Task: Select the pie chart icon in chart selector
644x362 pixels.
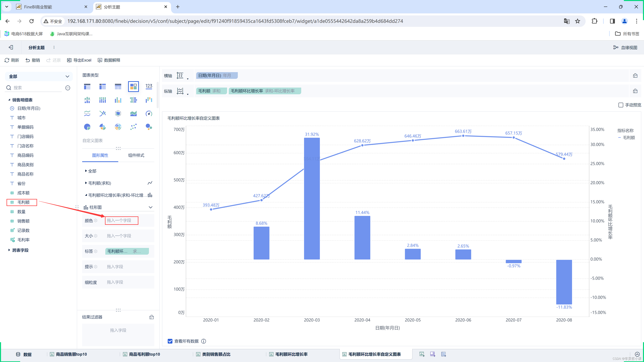Action: [x=87, y=127]
